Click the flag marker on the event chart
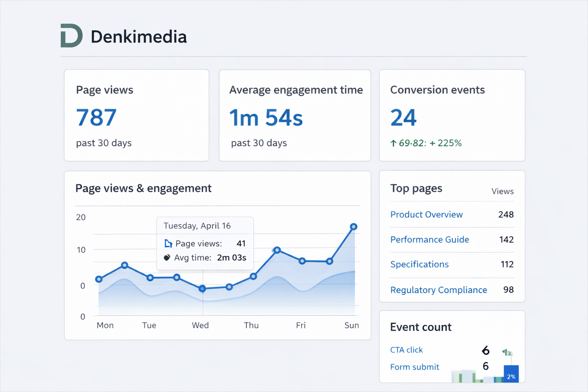The width and height of the screenshot is (588, 392). point(508,352)
